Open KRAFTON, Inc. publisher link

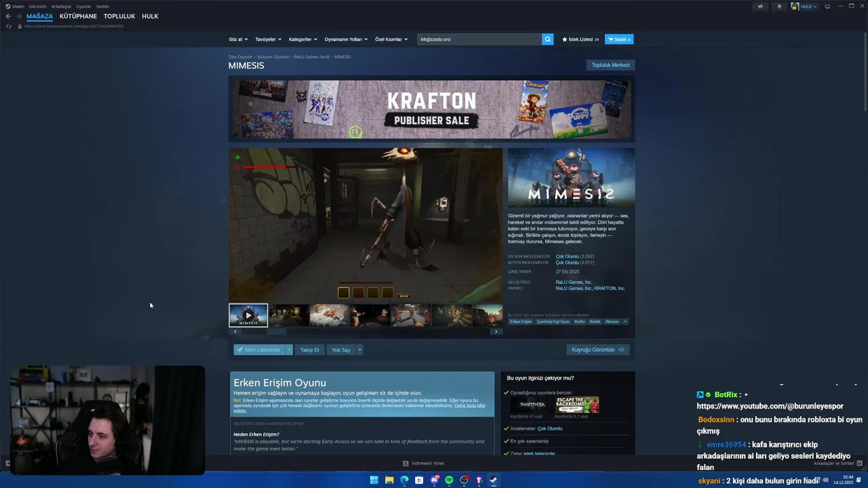coord(610,288)
